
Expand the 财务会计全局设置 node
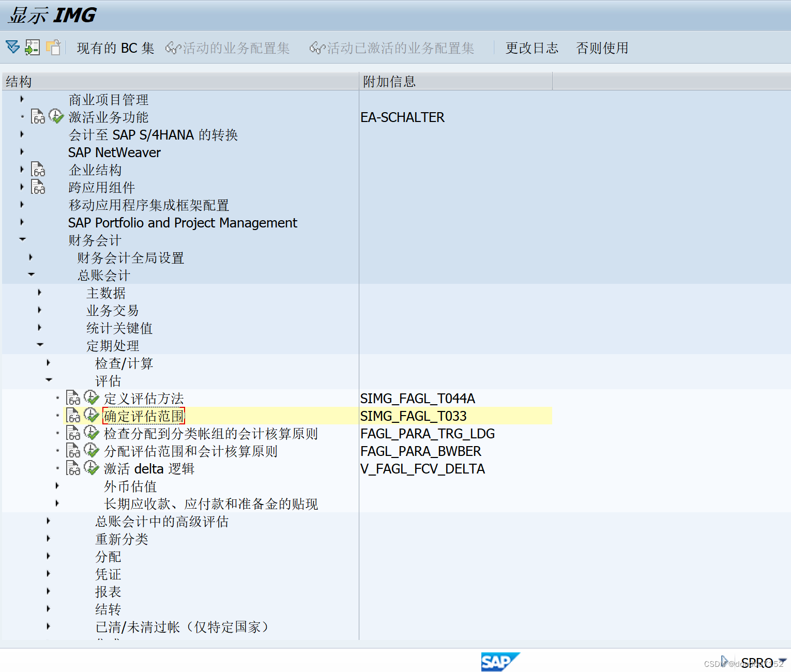pyautogui.click(x=31, y=257)
